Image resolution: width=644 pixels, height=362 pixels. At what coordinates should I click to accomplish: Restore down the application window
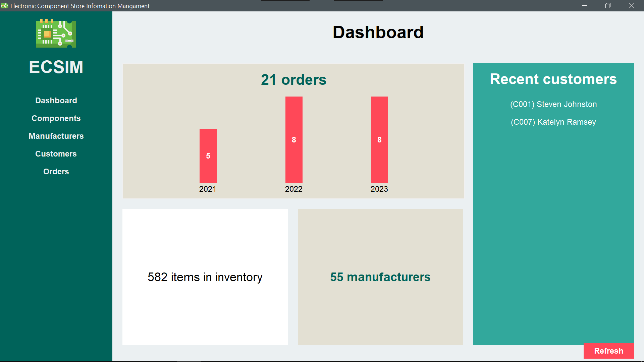608,6
